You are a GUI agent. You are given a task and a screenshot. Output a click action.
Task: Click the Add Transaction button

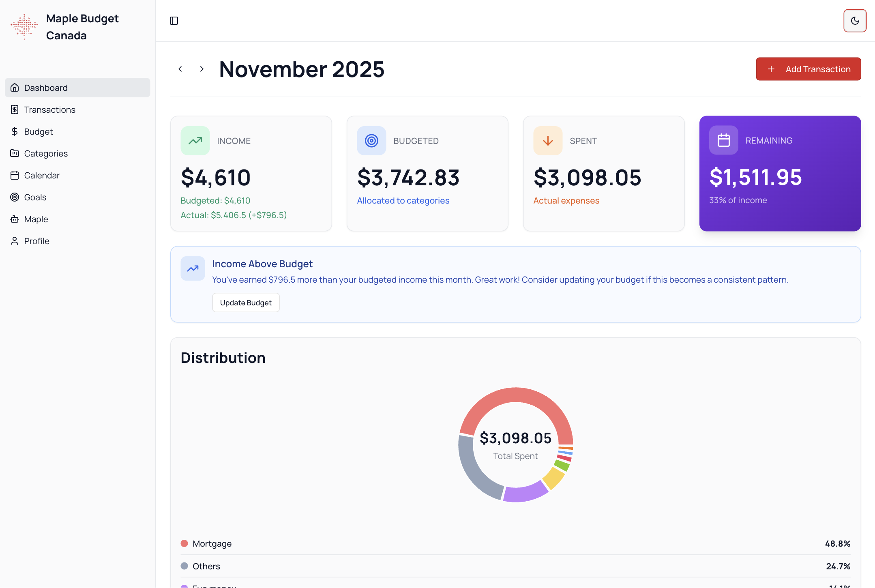(808, 69)
